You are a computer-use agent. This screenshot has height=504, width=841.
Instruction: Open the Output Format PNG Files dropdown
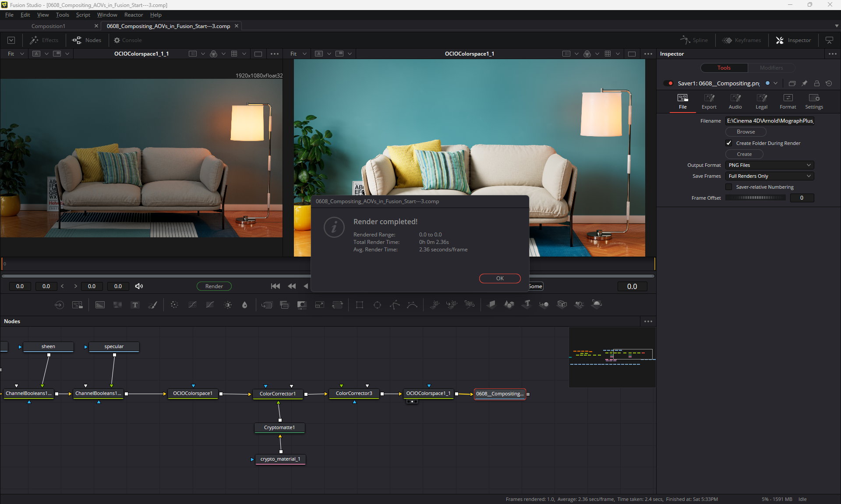[769, 165]
